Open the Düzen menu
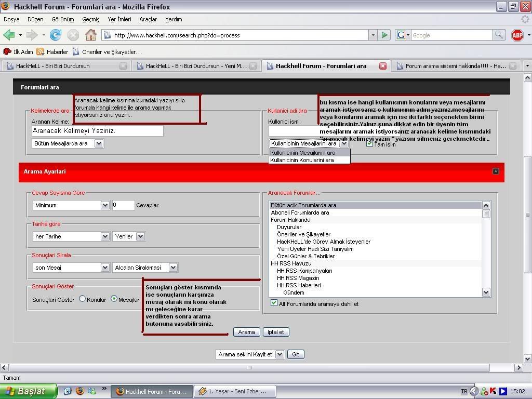 [35, 19]
